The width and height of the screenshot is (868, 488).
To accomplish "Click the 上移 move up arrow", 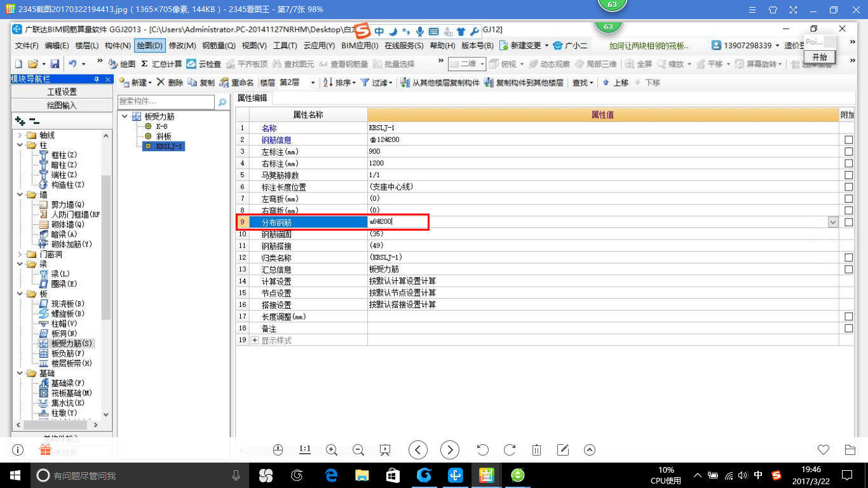I will [x=615, y=83].
